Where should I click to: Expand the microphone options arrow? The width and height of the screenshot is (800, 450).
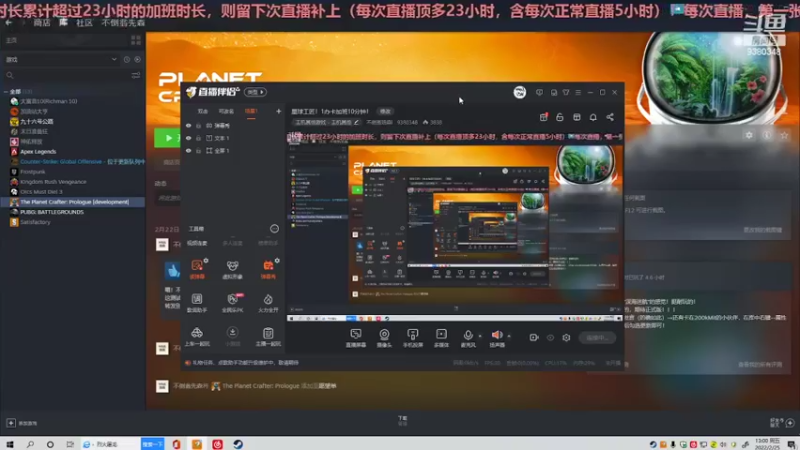point(480,336)
